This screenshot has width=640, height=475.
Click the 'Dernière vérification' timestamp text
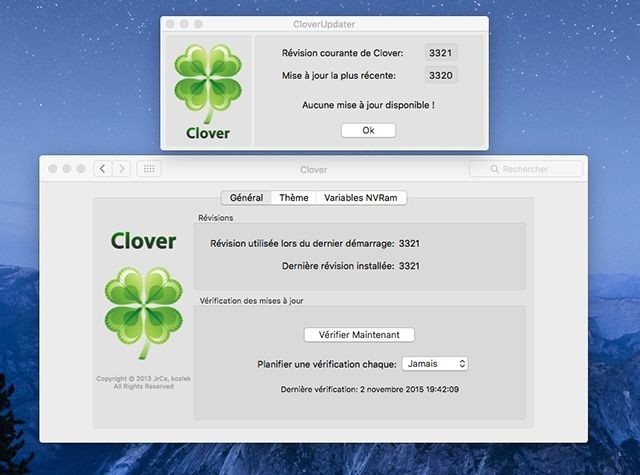click(x=369, y=389)
